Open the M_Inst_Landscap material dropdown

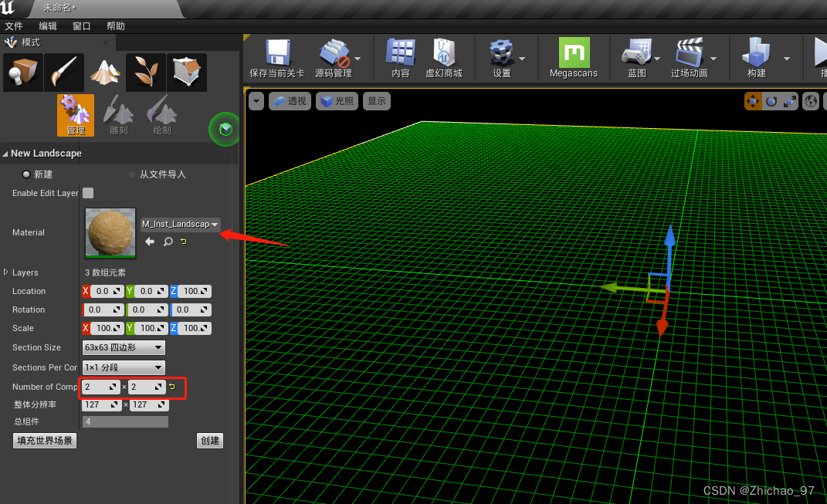180,224
